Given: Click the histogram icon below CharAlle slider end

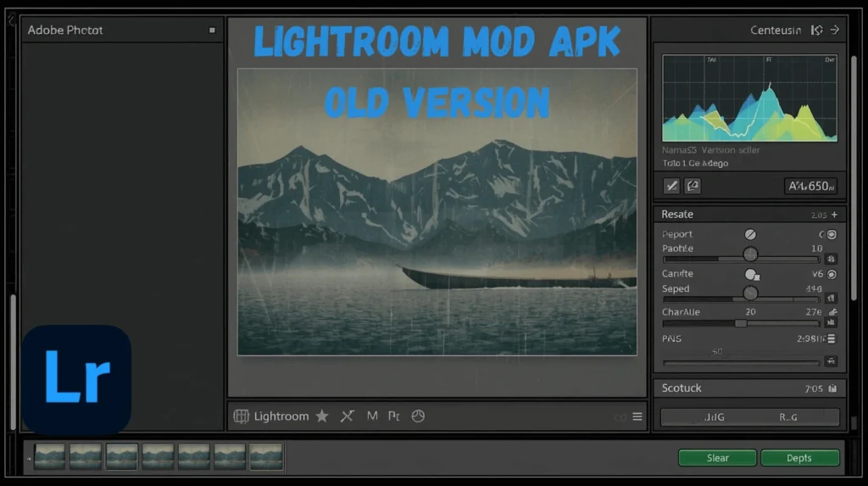Looking at the screenshot, I should [831, 322].
